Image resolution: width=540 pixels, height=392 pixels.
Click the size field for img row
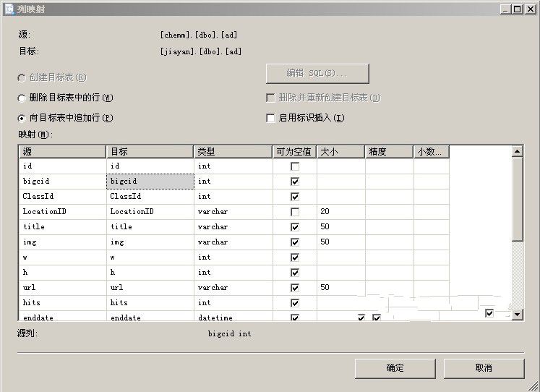[340, 242]
